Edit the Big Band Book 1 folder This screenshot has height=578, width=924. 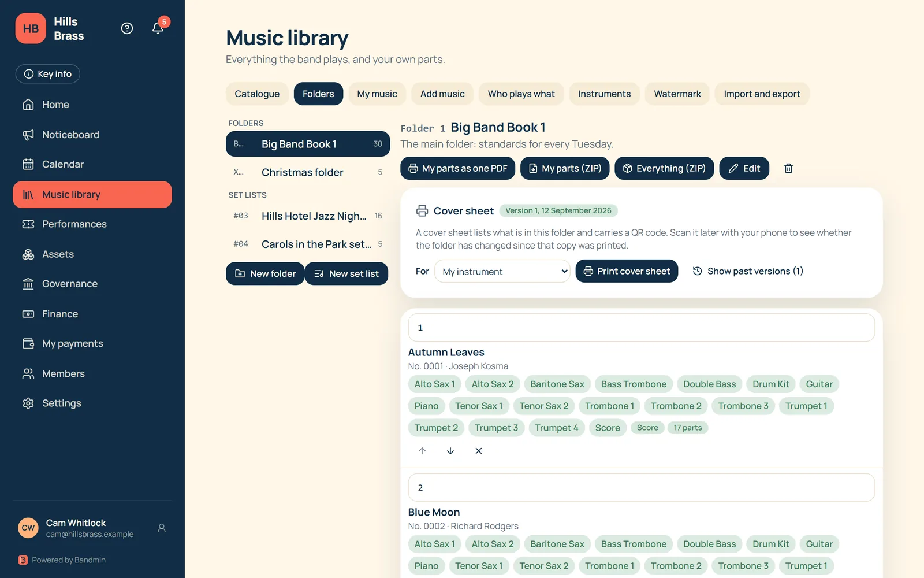tap(744, 168)
